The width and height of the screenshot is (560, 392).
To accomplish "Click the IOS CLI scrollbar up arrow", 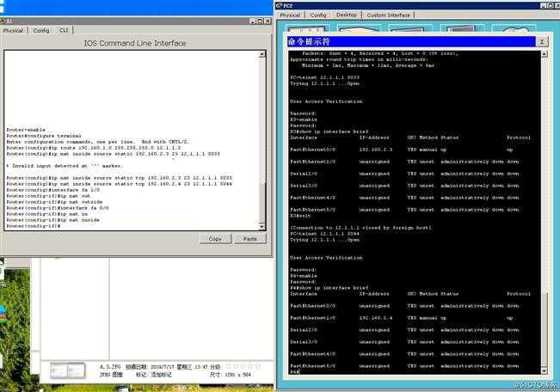I will point(262,54).
